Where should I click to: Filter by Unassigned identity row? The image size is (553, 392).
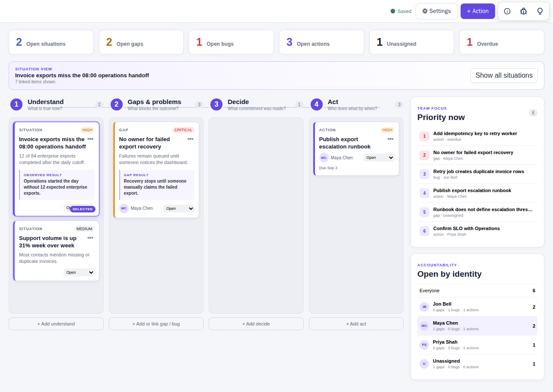pos(477,364)
